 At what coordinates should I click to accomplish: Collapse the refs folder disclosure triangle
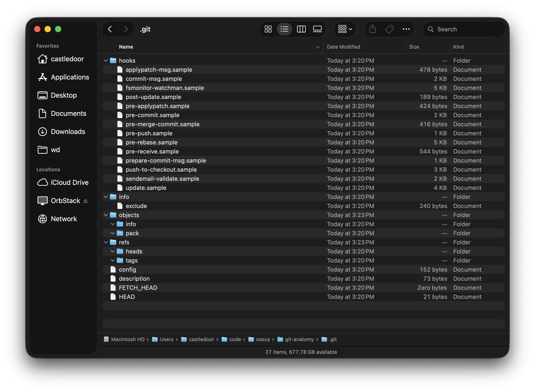[x=106, y=243]
